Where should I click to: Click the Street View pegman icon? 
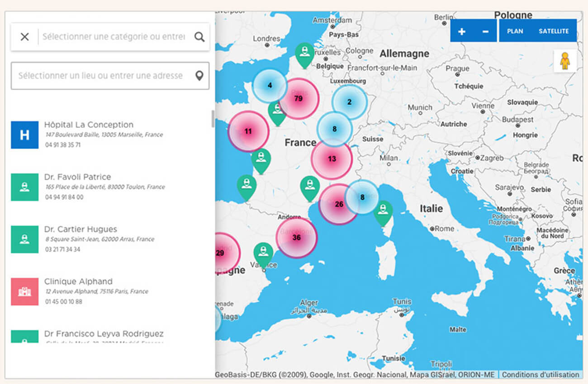coord(564,61)
